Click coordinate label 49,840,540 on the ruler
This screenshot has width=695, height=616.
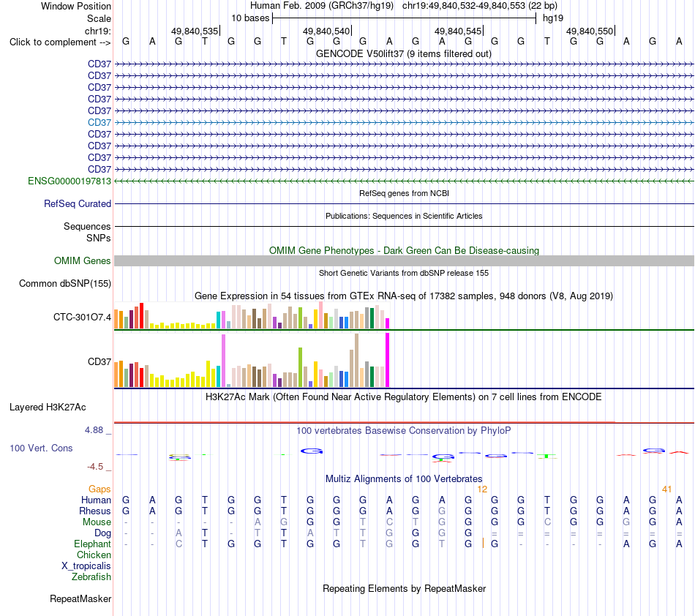click(326, 31)
